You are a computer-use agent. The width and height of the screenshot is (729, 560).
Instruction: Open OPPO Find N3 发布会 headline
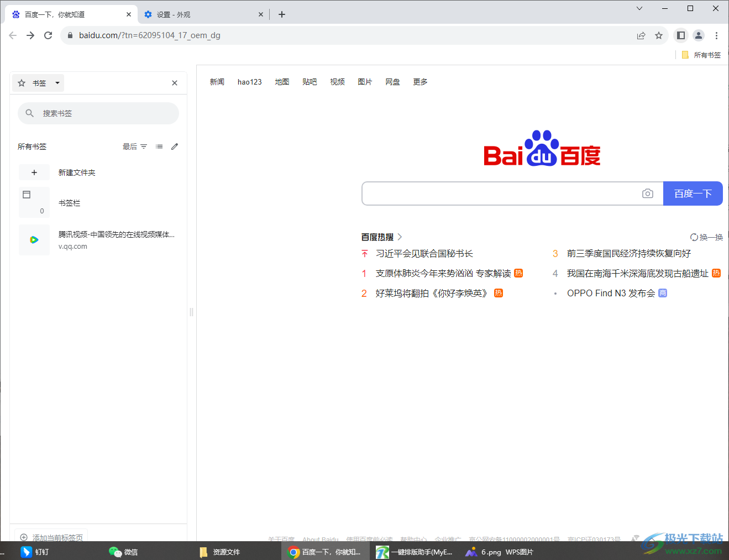tap(611, 294)
